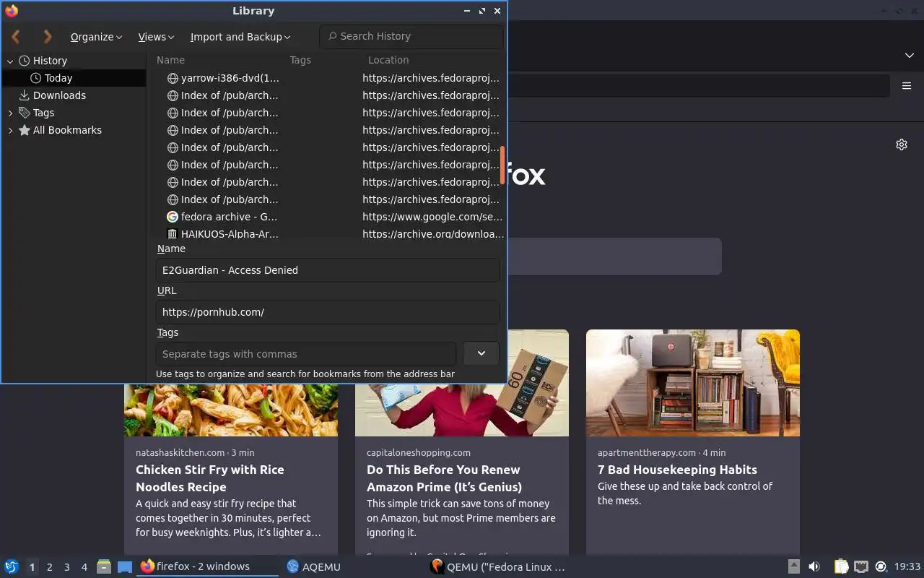Click the archive.org location cell
Image resolution: width=924 pixels, height=578 pixels.
[433, 233]
